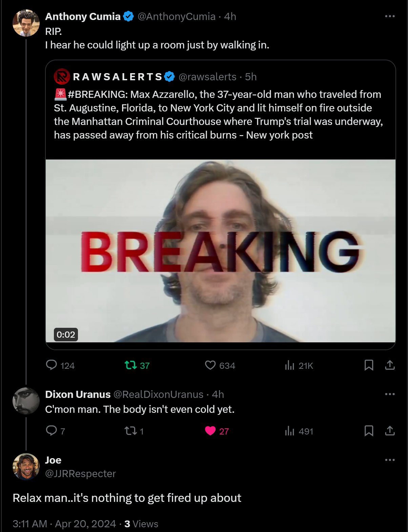
Task: Open the @JJRRespecter profile handle
Action: [81, 473]
